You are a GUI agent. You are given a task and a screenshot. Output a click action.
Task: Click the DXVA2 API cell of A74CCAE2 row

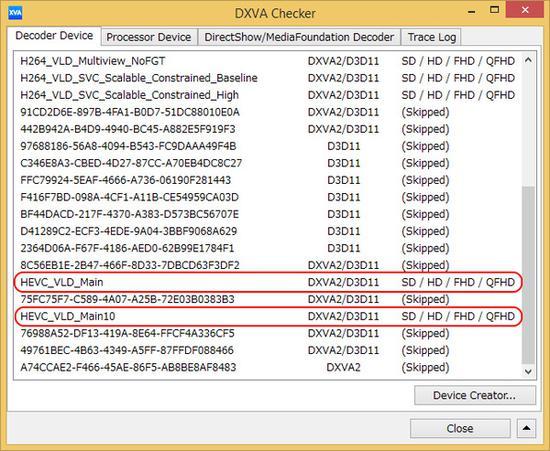pos(343,368)
